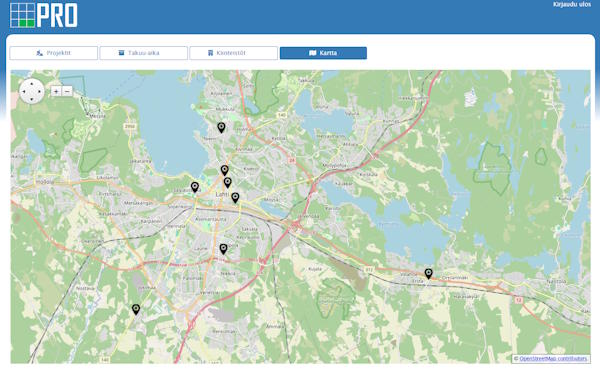
Task: Select the lone marker on the map's southwest road
Action: tap(136, 309)
